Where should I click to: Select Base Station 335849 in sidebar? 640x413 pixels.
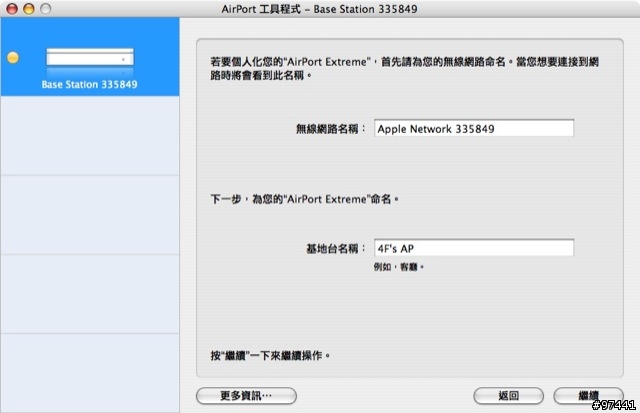coord(90,57)
